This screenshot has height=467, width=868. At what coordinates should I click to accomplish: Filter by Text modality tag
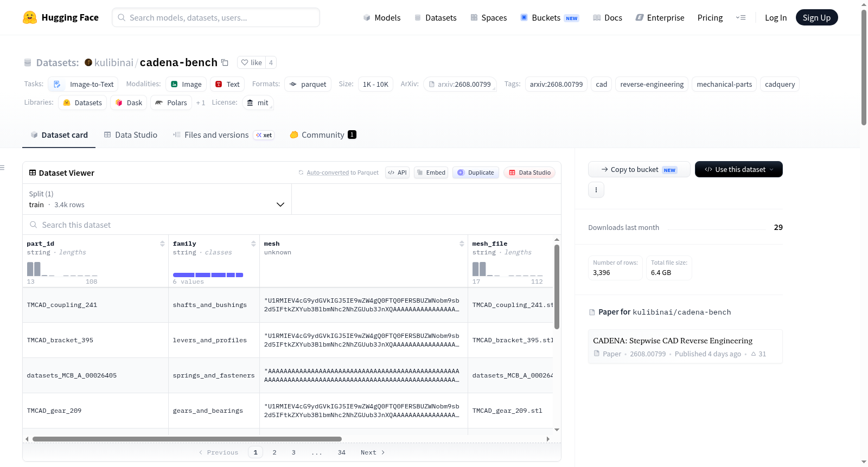tap(227, 84)
